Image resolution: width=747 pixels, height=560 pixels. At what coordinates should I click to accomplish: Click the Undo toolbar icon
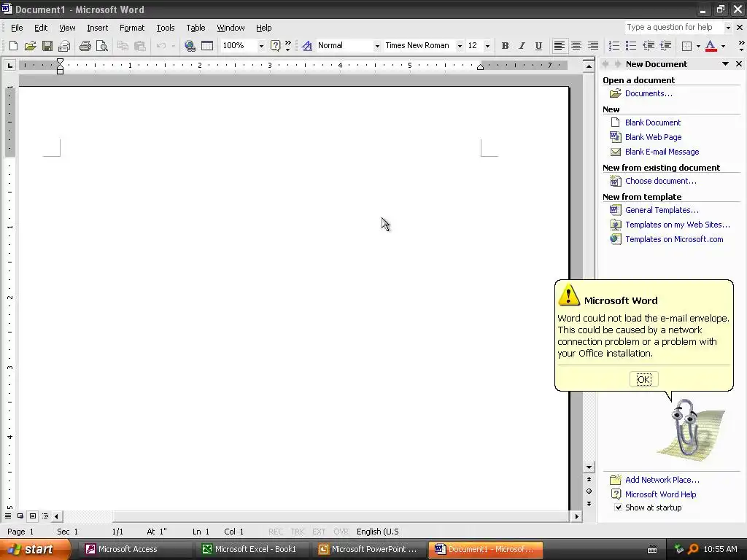(161, 46)
